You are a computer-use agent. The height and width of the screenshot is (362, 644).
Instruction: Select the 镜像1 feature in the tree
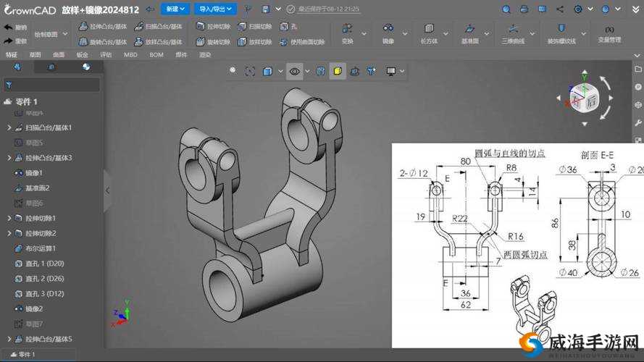(x=29, y=173)
